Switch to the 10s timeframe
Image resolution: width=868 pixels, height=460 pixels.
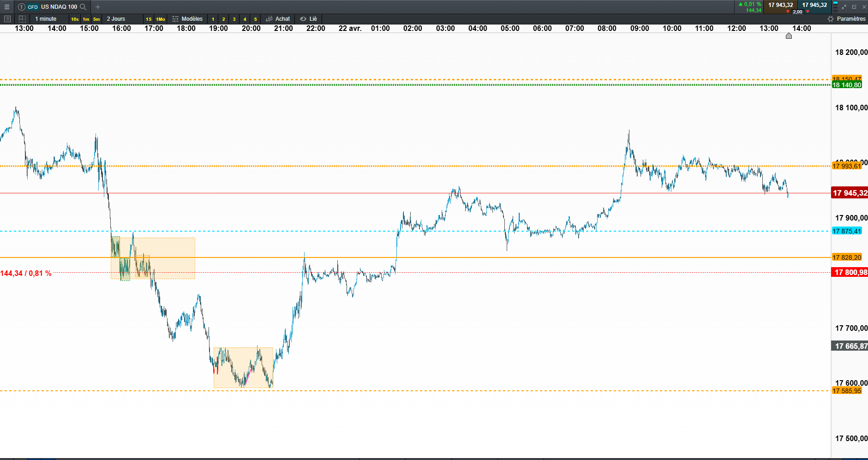click(75, 19)
